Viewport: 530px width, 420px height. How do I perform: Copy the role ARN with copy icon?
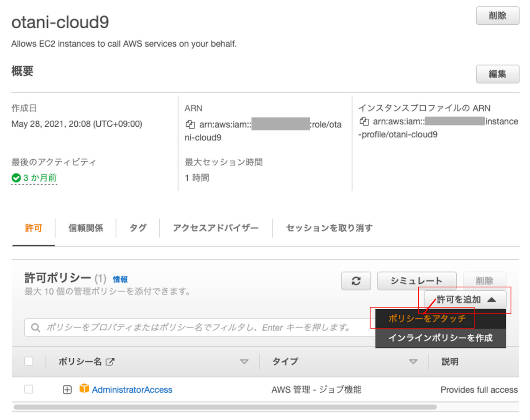coord(190,125)
